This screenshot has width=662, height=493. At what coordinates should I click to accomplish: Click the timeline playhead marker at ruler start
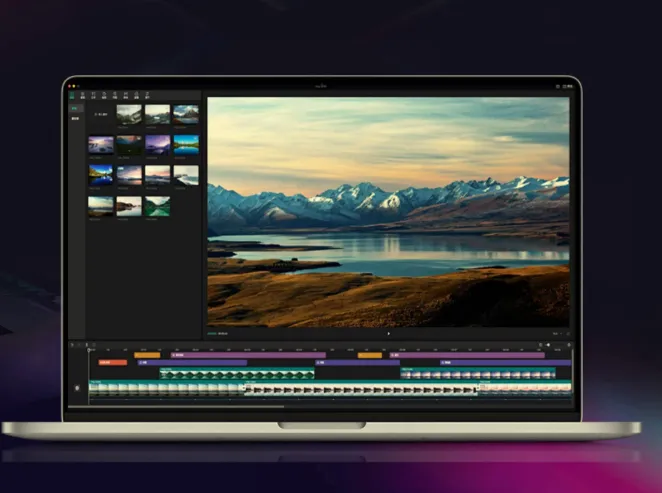pyautogui.click(x=90, y=349)
